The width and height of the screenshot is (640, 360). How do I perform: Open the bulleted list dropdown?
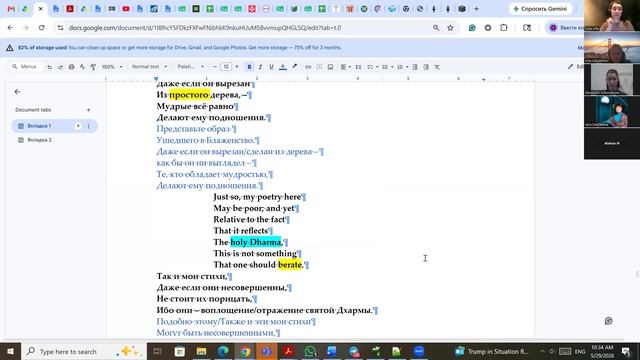click(x=387, y=67)
